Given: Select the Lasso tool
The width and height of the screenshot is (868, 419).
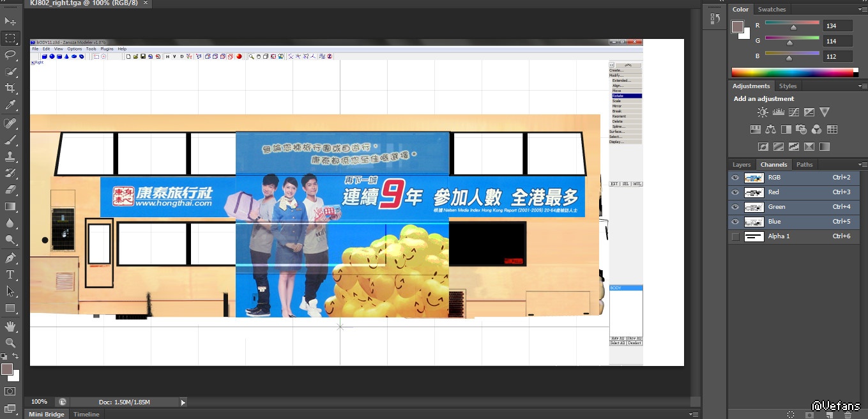Looking at the screenshot, I should click(x=10, y=55).
